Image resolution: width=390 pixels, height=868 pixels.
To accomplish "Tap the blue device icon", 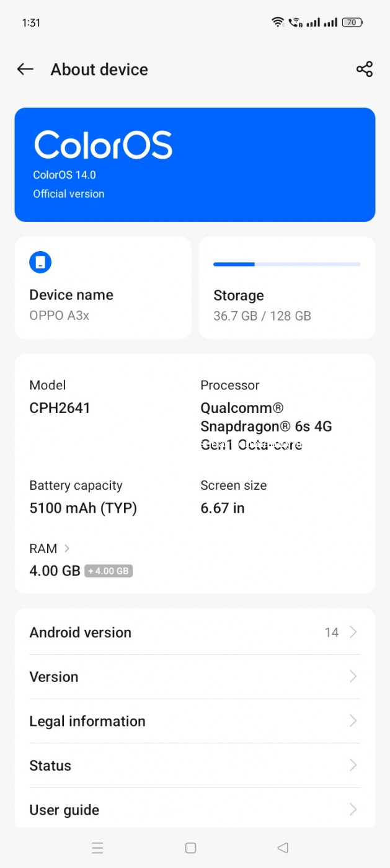I will [x=40, y=262].
